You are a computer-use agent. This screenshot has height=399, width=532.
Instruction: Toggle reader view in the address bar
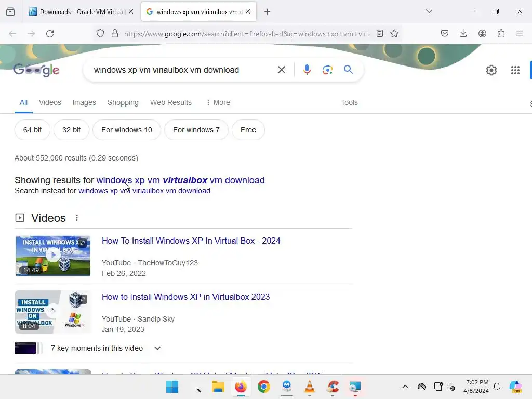[380, 33]
